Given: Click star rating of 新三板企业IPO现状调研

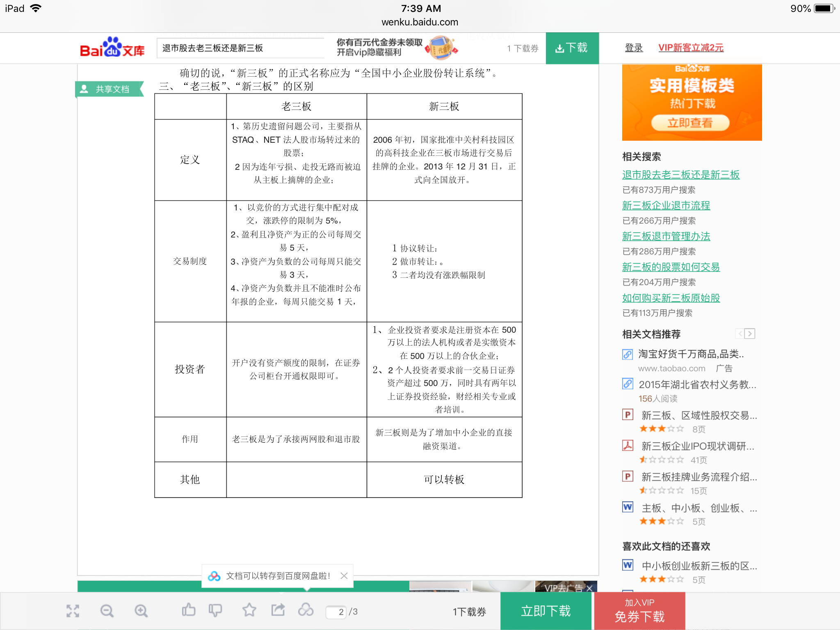Looking at the screenshot, I should [662, 459].
